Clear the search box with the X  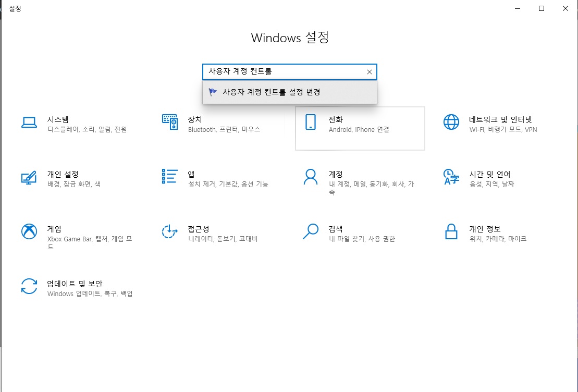point(370,72)
